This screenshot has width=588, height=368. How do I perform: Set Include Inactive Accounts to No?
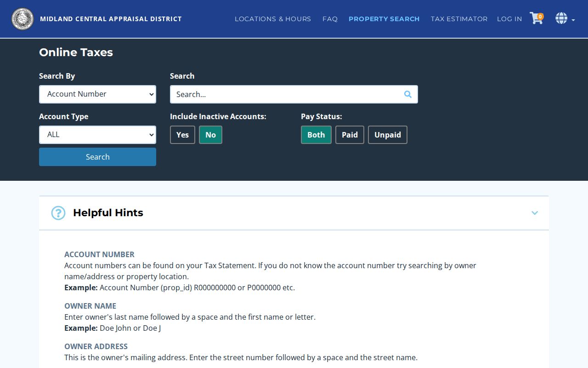210,135
